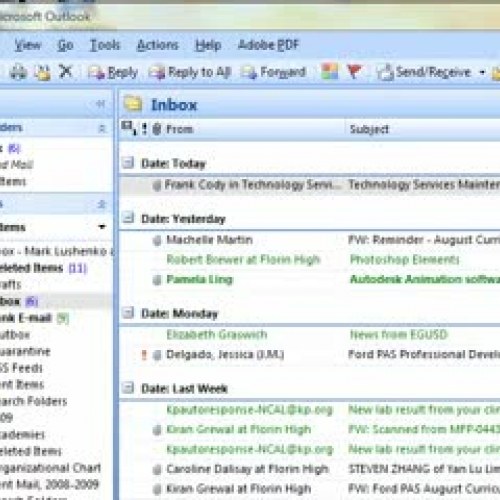500x500 pixels.
Task: Collapse the navigation pane with the double chevron
Action: coord(101,104)
